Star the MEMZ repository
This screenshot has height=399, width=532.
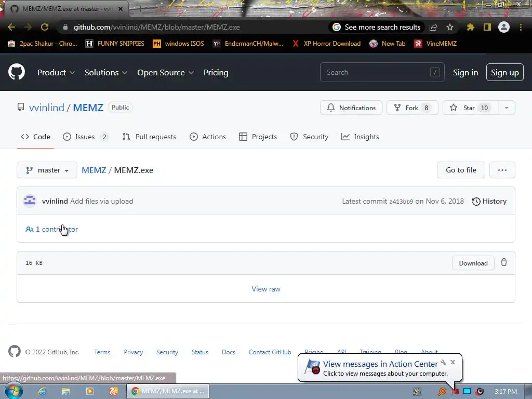(470, 108)
